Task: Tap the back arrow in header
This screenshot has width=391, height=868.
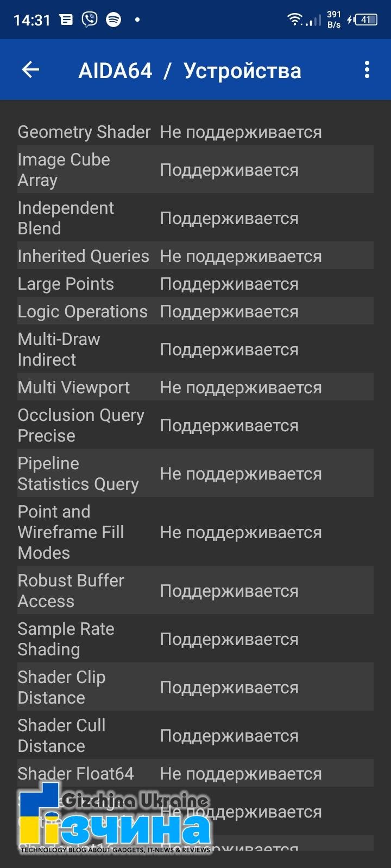Action: pos(31,70)
